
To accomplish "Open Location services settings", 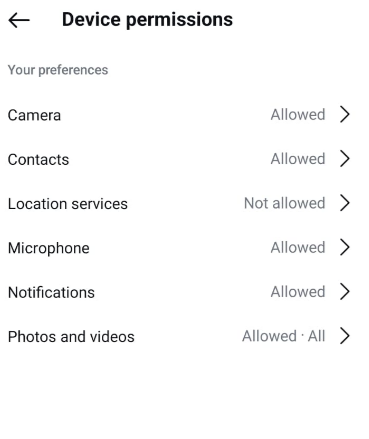I will point(184,203).
